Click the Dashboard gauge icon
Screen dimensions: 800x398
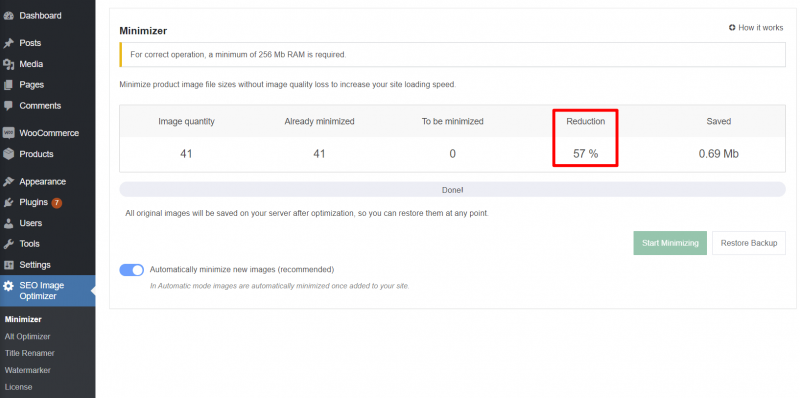pos(8,16)
